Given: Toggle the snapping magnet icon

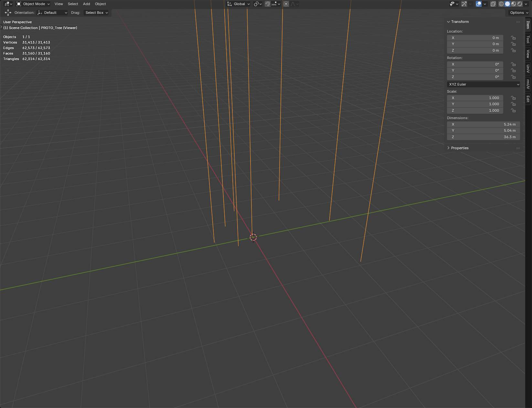Looking at the screenshot, I should tap(268, 4).
